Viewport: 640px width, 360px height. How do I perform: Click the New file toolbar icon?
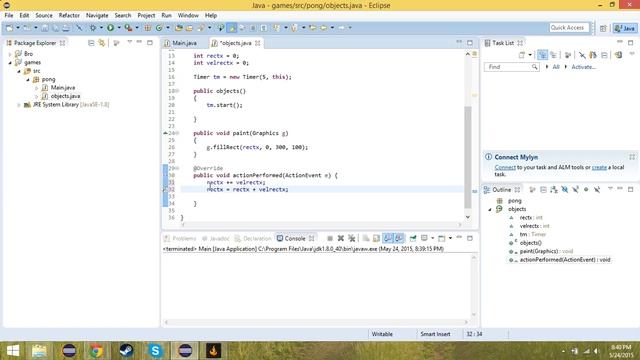[x=9, y=28]
